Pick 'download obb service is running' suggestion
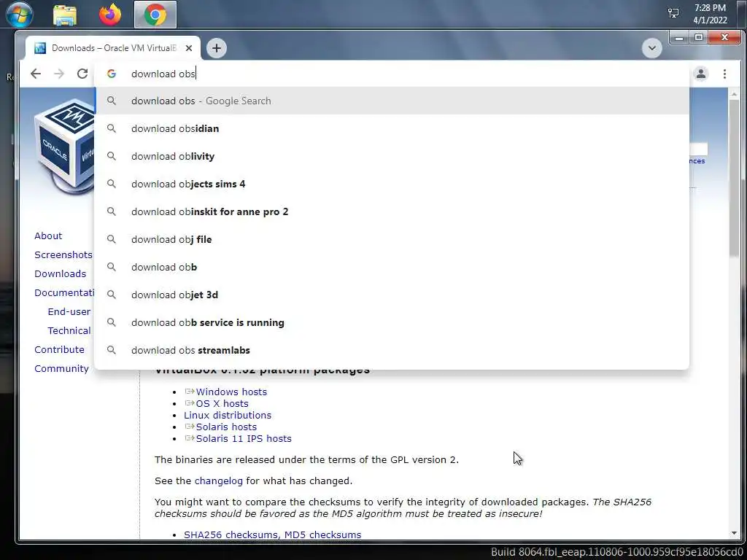The width and height of the screenshot is (747, 560). pyautogui.click(x=392, y=322)
